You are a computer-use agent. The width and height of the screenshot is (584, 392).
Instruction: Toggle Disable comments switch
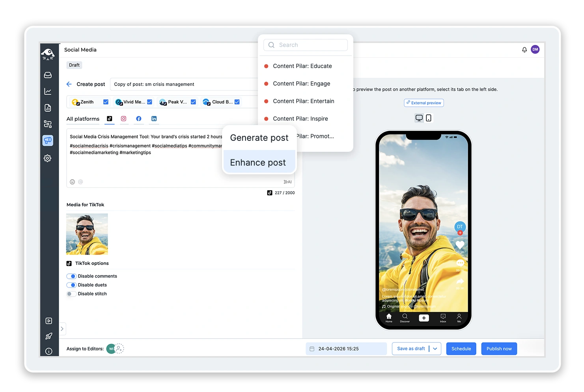click(x=71, y=276)
